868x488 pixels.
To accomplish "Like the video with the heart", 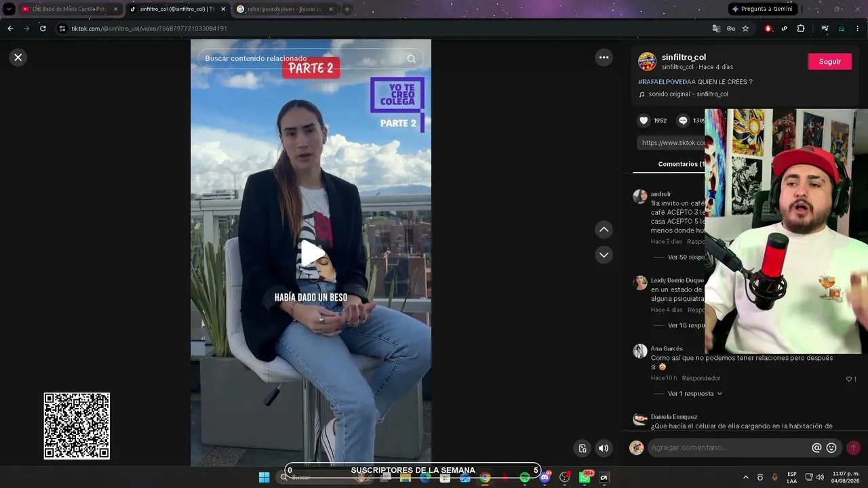I will [x=644, y=121].
